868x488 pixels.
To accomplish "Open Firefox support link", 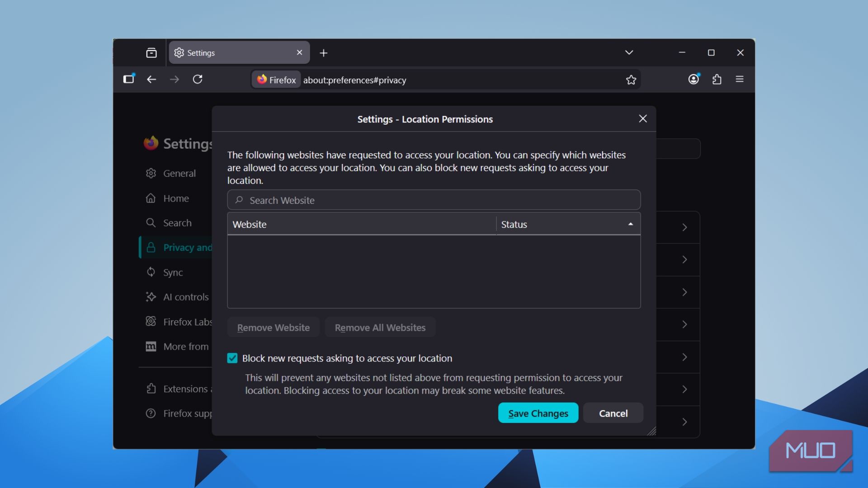I will [175, 413].
